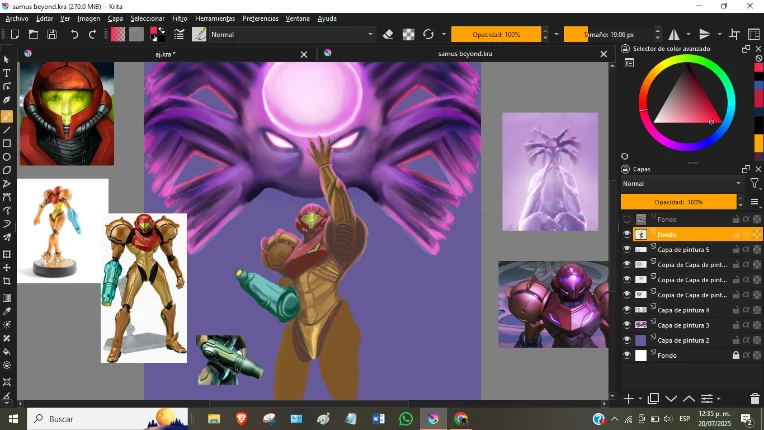Toggle eraser mode in toolbar
The width and height of the screenshot is (764, 430).
coord(388,35)
